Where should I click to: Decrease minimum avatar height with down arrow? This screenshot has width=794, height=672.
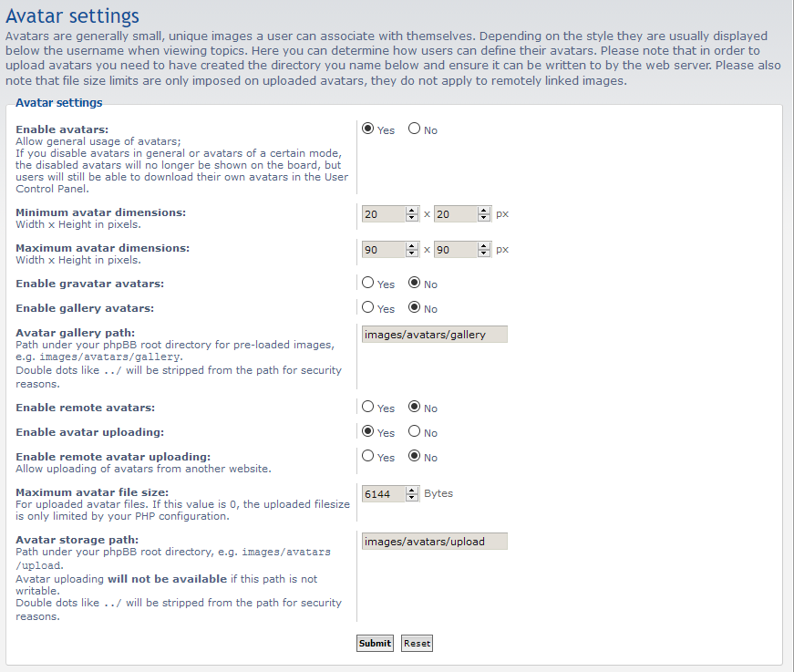pos(484,218)
